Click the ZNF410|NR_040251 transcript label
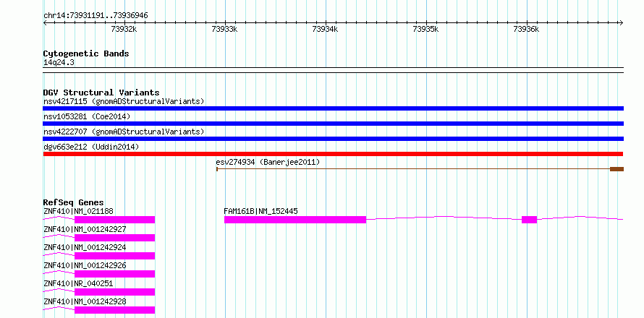 coord(78,283)
